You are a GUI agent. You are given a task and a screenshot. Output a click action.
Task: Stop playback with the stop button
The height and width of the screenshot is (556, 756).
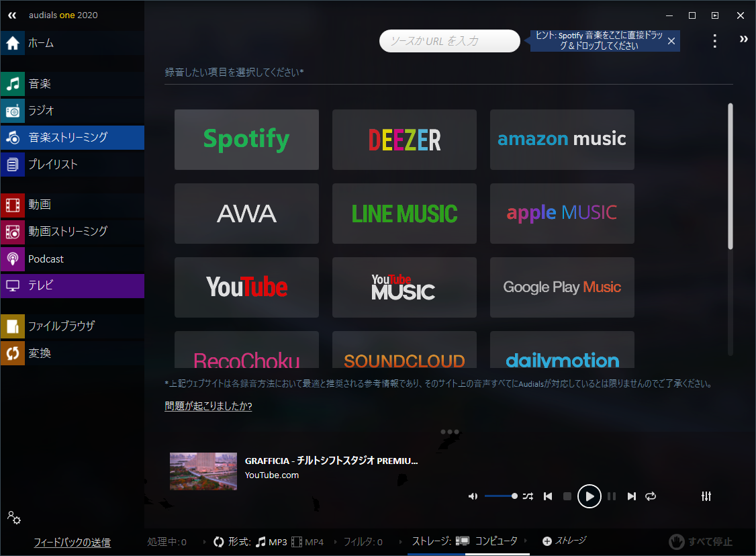(x=567, y=496)
